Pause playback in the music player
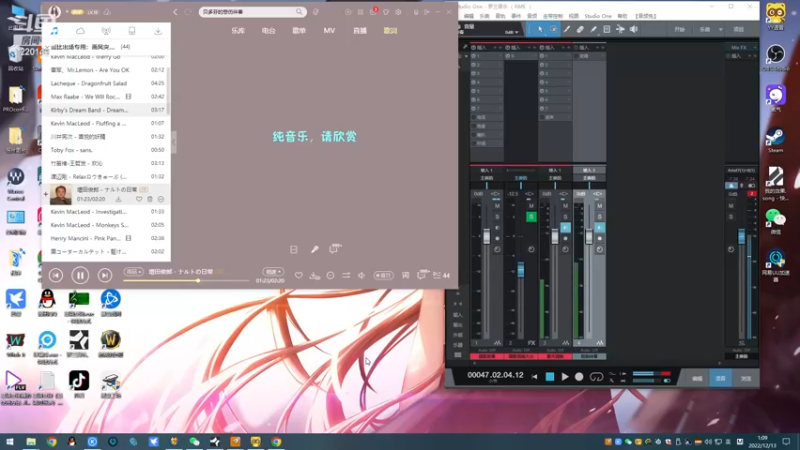Screen dimensions: 800x450 tap(80, 276)
